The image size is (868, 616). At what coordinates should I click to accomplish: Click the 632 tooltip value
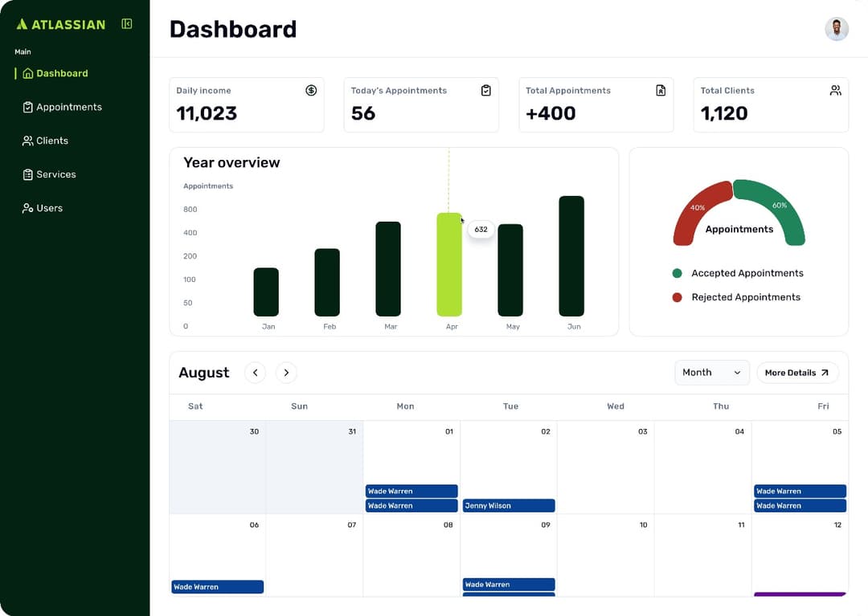pos(481,229)
